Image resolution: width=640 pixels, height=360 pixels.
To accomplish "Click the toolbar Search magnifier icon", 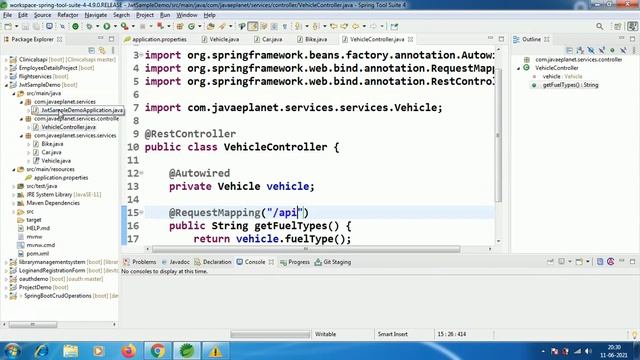I will 600,26.
